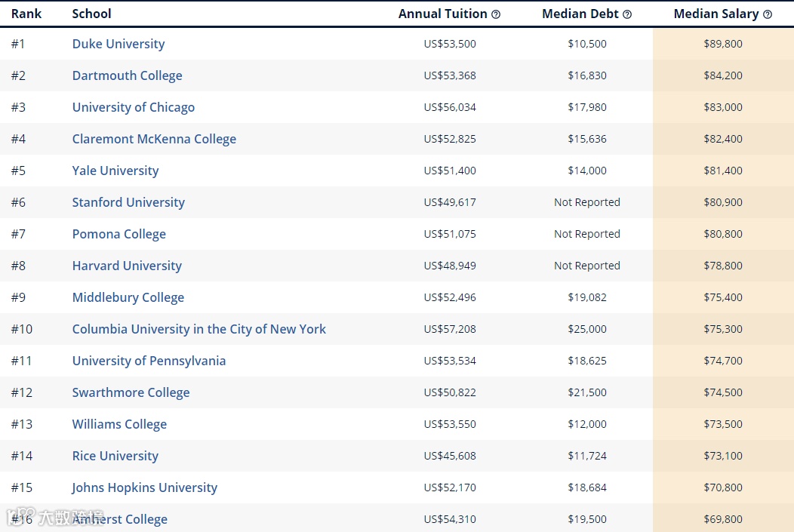Select the median salary $84,200
This screenshot has width=794, height=532.
[723, 76]
